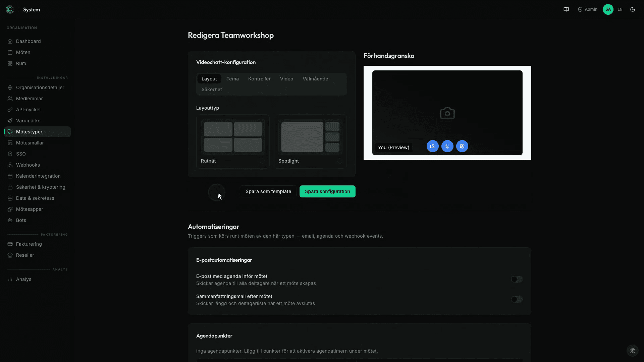Click the E-postautomatiseringar heading
Viewport: 644px width, 362px height.
point(224,260)
